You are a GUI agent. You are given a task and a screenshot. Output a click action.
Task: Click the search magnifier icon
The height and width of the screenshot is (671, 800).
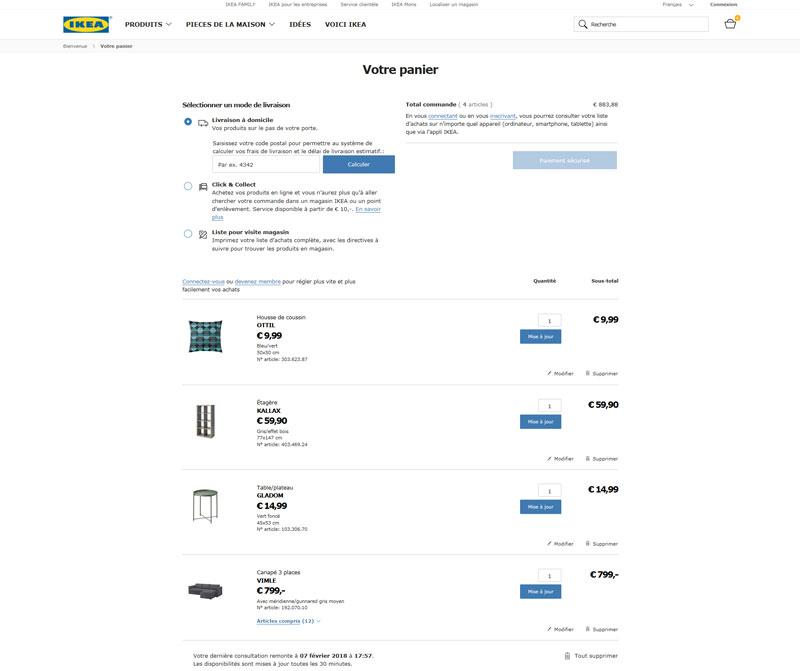pyautogui.click(x=583, y=24)
